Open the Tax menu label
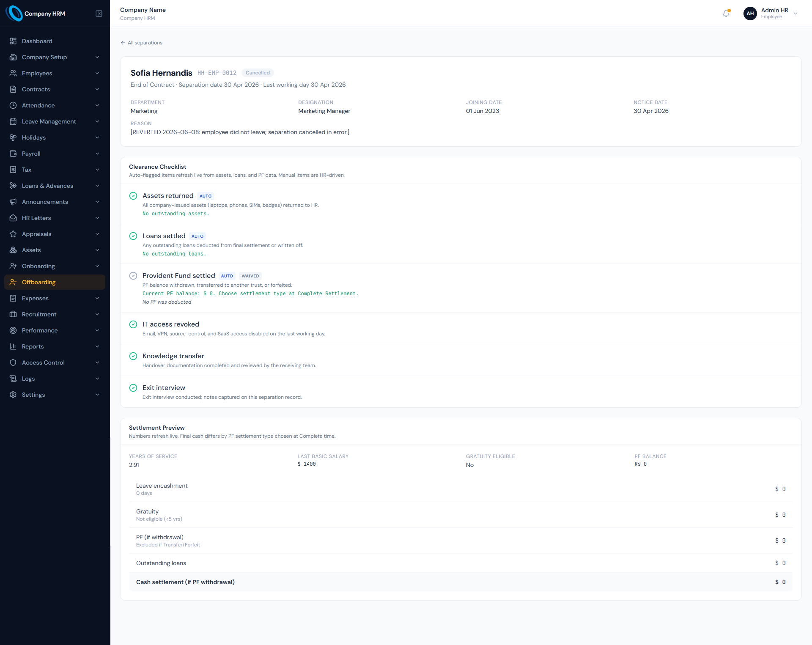The width and height of the screenshot is (812, 645). tap(27, 170)
